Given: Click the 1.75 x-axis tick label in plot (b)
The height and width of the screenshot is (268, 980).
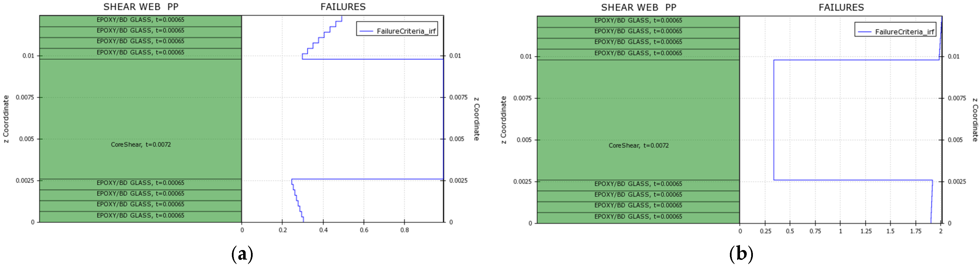Looking at the screenshot, I should point(915,231).
